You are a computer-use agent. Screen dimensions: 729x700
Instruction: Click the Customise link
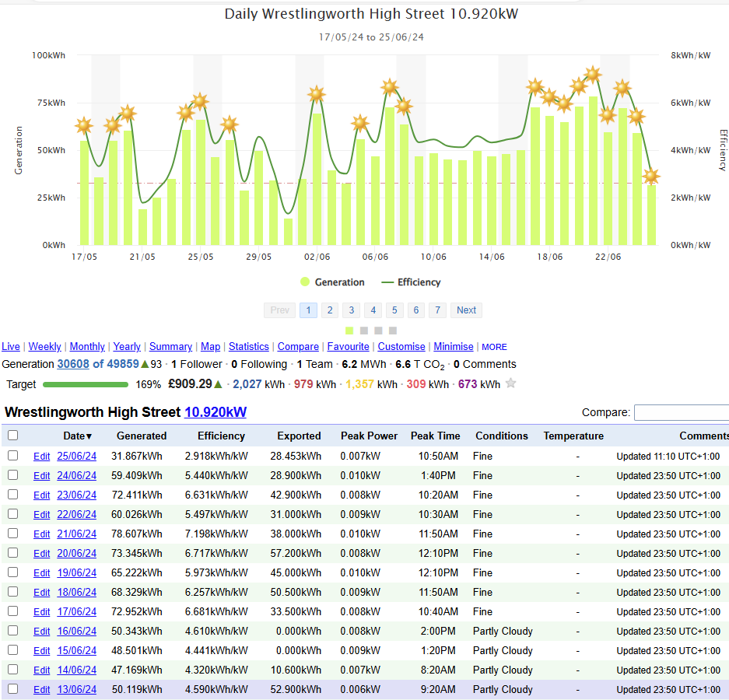pyautogui.click(x=401, y=347)
